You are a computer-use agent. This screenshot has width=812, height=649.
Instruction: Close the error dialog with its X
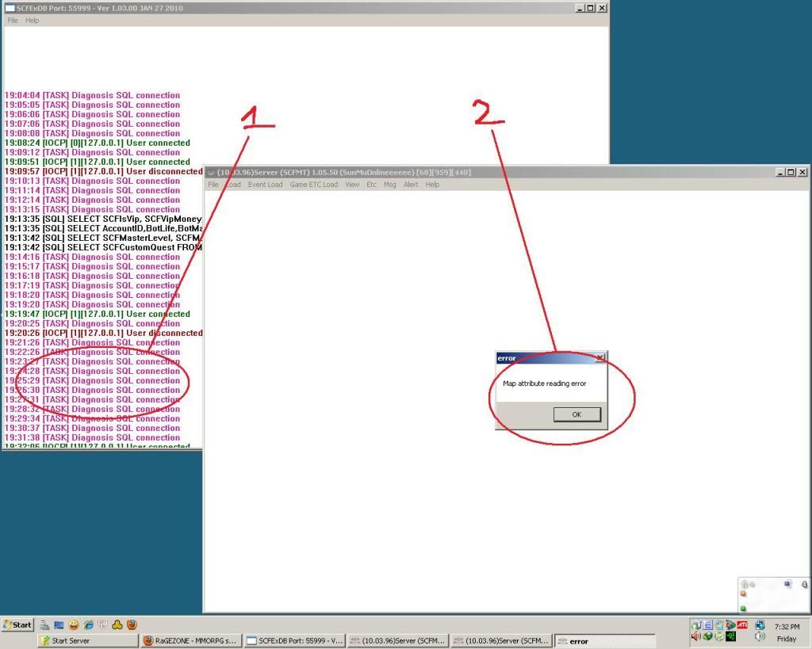pyautogui.click(x=599, y=357)
